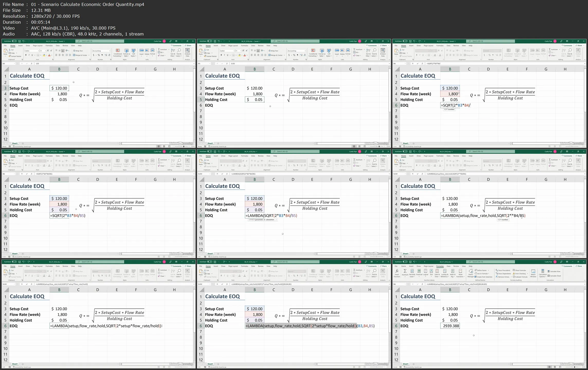The width and height of the screenshot is (588, 370).
Task: Select the cell displaying 2939.388
Action: (x=450, y=326)
